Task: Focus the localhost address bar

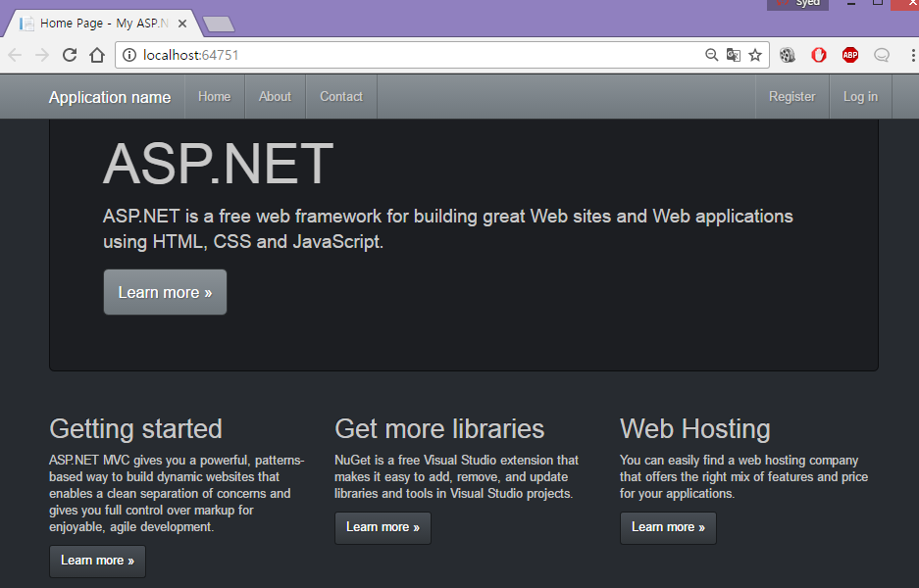Action: point(412,56)
